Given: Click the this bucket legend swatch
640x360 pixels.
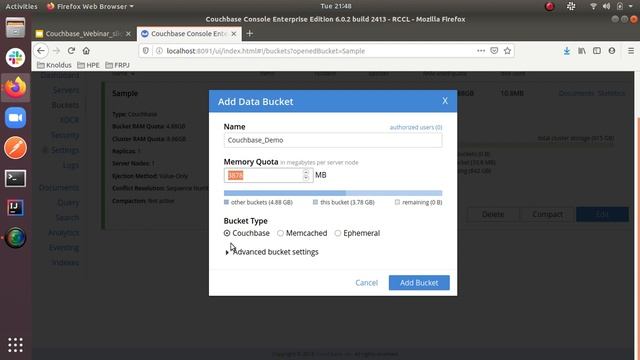Looking at the screenshot, I should [315, 202].
